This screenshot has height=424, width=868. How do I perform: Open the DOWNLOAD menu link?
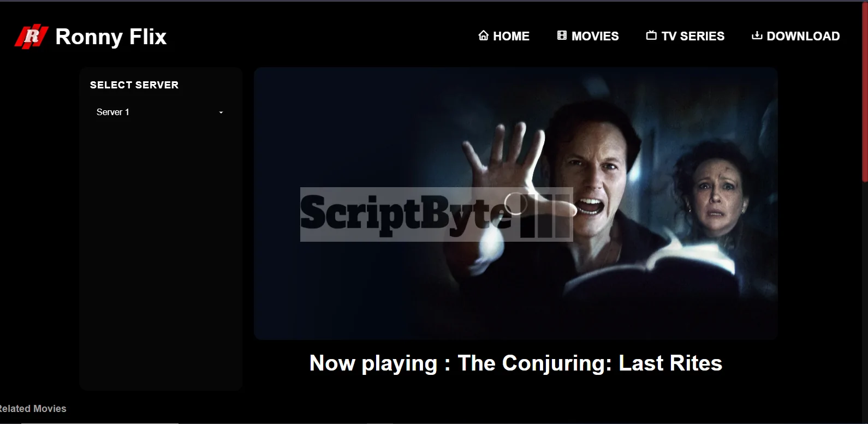tap(795, 36)
